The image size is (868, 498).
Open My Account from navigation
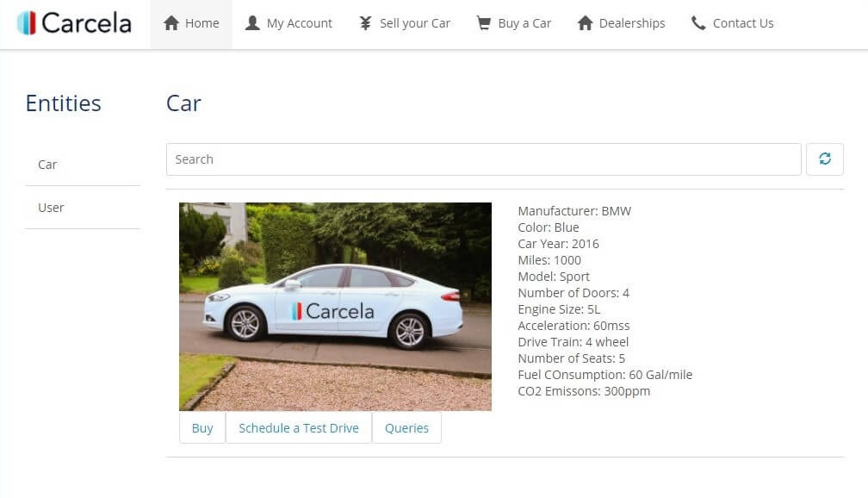(288, 24)
